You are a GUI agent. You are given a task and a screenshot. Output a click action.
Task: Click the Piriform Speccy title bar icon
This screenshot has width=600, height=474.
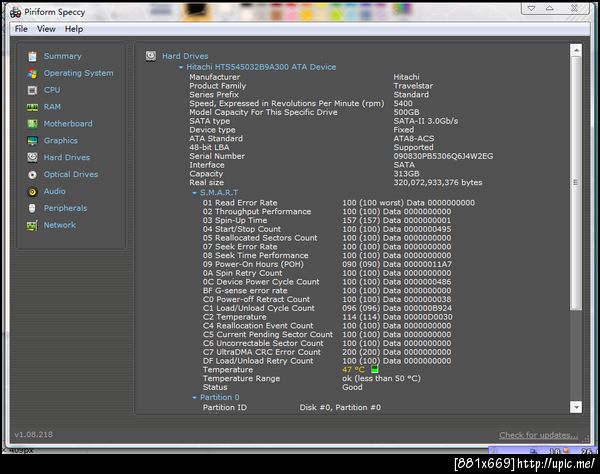pos(16,12)
